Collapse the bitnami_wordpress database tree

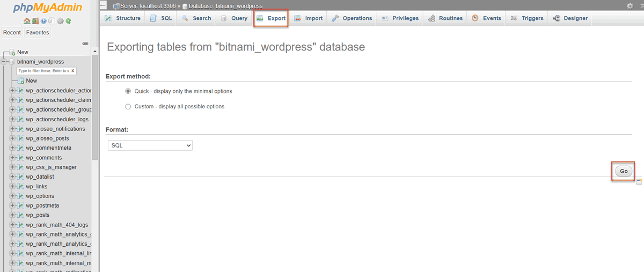point(4,62)
